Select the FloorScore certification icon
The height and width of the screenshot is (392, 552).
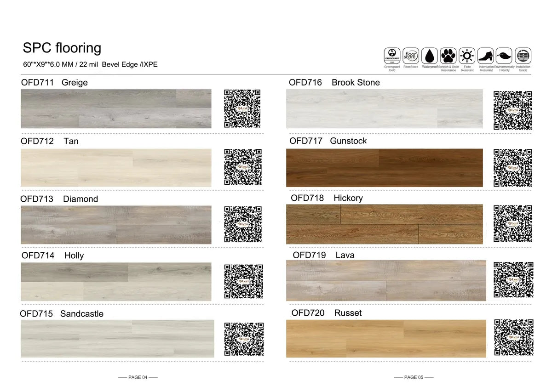[x=411, y=55]
